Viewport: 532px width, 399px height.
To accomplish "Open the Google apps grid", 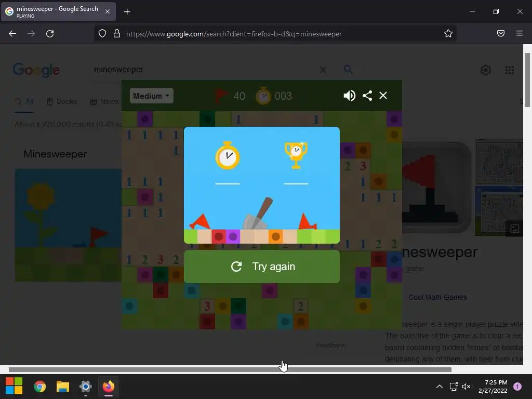I will 510,70.
